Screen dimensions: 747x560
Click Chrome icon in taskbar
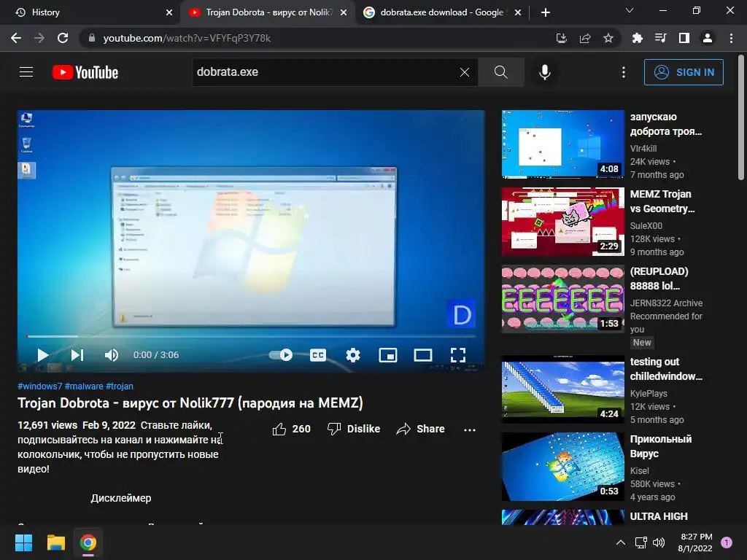pyautogui.click(x=88, y=542)
